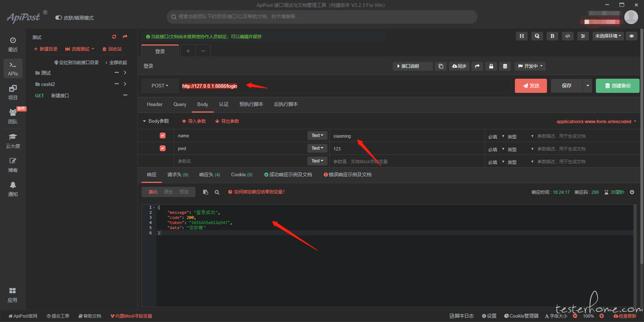
Task: Switch to the Cookie (0) tab
Action: pyautogui.click(x=242, y=174)
